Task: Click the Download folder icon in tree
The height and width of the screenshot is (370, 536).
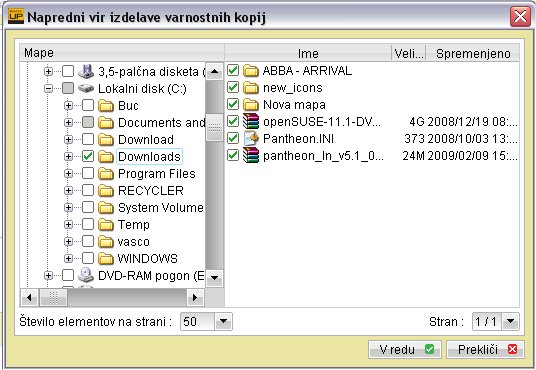Action: 106,140
